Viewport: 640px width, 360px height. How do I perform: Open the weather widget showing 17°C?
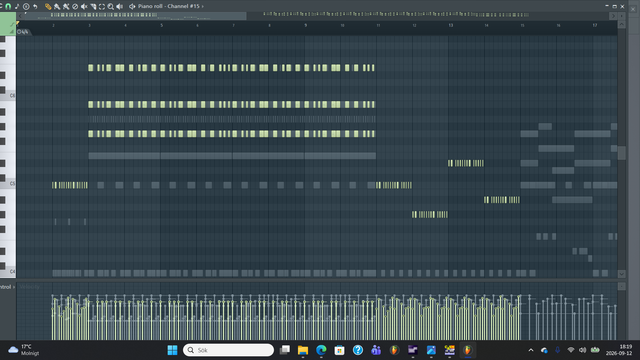pyautogui.click(x=24, y=350)
